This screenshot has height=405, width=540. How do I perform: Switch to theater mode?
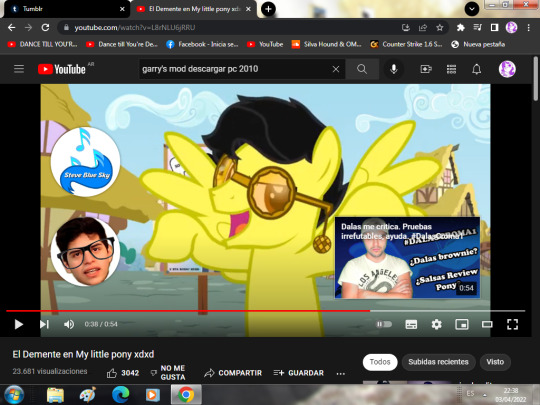487,324
